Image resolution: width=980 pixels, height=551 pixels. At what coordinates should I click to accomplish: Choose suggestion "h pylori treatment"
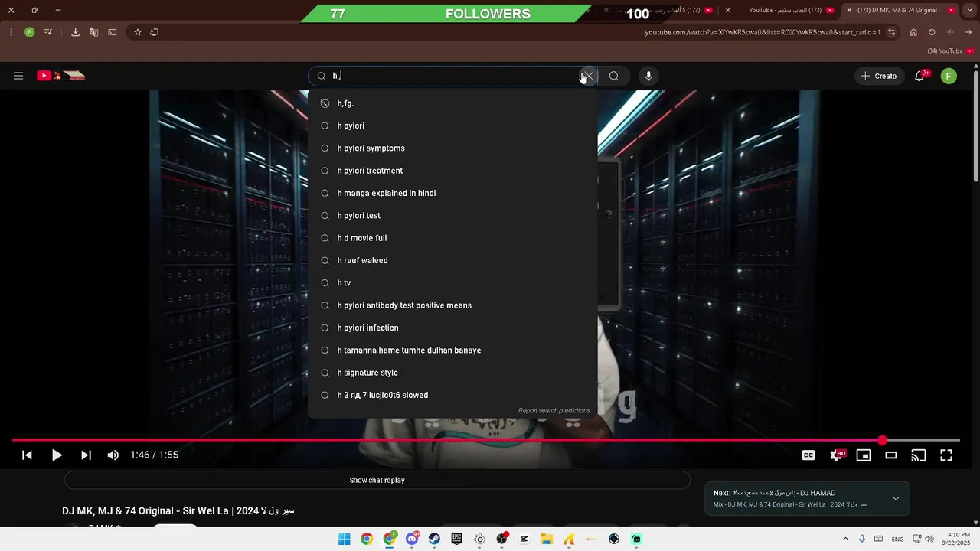[x=452, y=171]
